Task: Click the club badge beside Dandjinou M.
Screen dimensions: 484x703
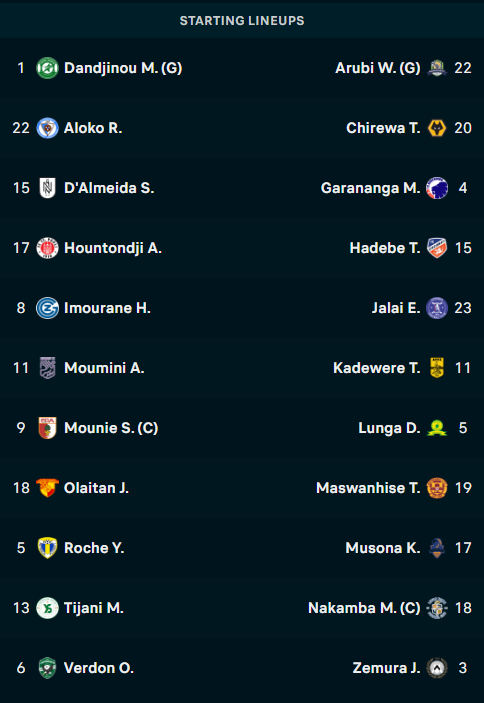Action: [x=47, y=68]
